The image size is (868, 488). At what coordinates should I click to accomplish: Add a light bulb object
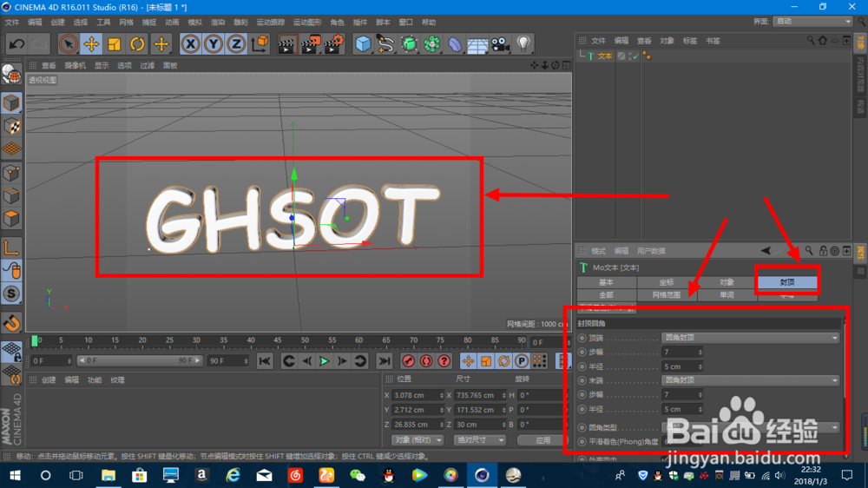523,43
